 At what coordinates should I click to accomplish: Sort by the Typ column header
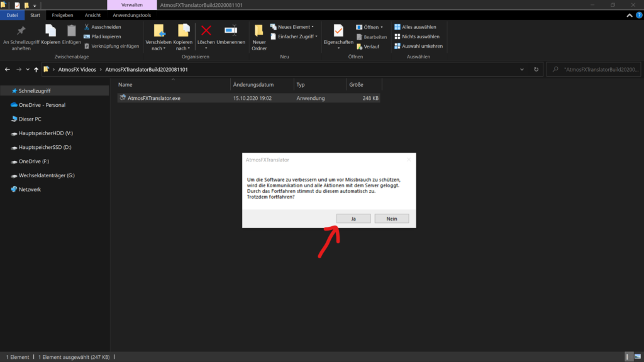[x=320, y=85]
